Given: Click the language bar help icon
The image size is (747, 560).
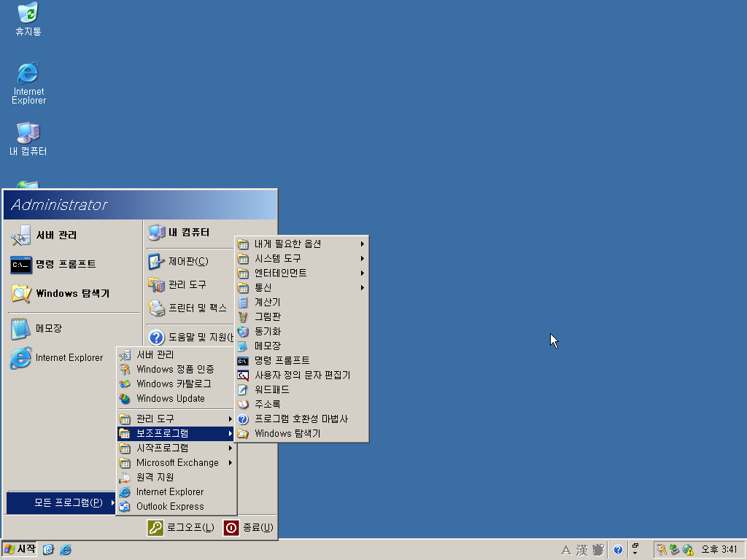Looking at the screenshot, I should coord(618,550).
